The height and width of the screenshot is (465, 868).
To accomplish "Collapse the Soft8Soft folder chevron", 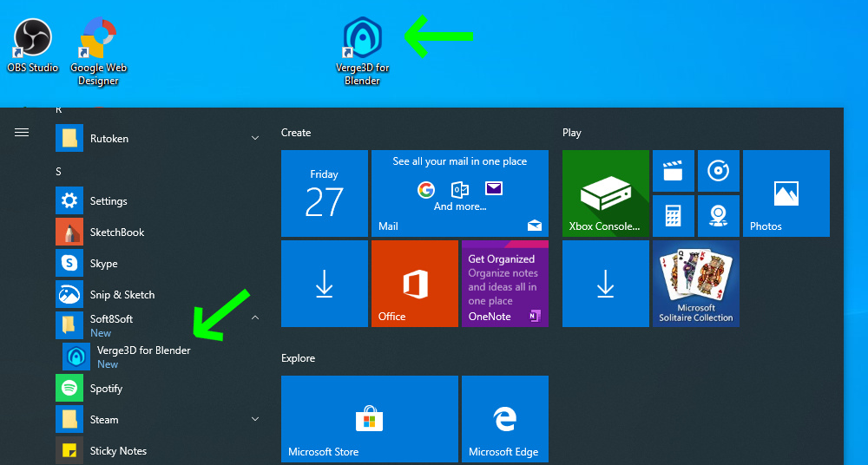I will (255, 318).
